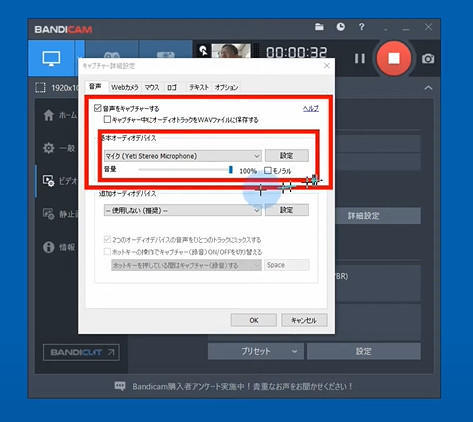Viewport: 473px width, 422px height.
Task: Switch to the 音声 tab
Action: tap(95, 87)
